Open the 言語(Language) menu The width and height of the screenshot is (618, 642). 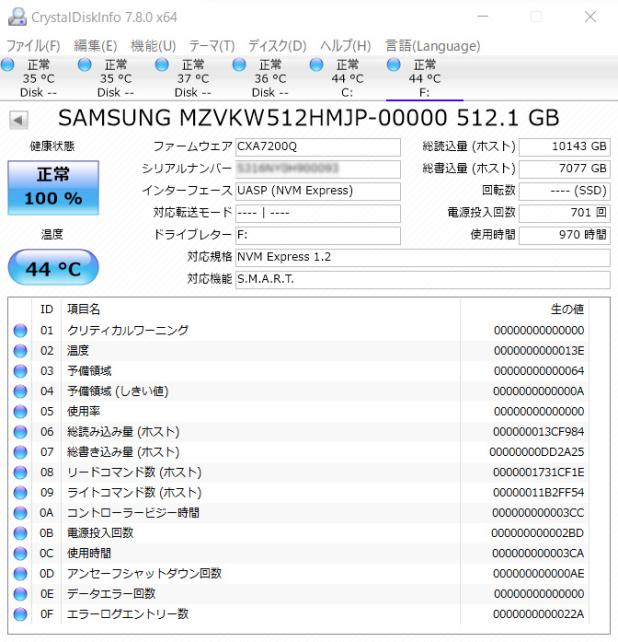pyautogui.click(x=432, y=45)
